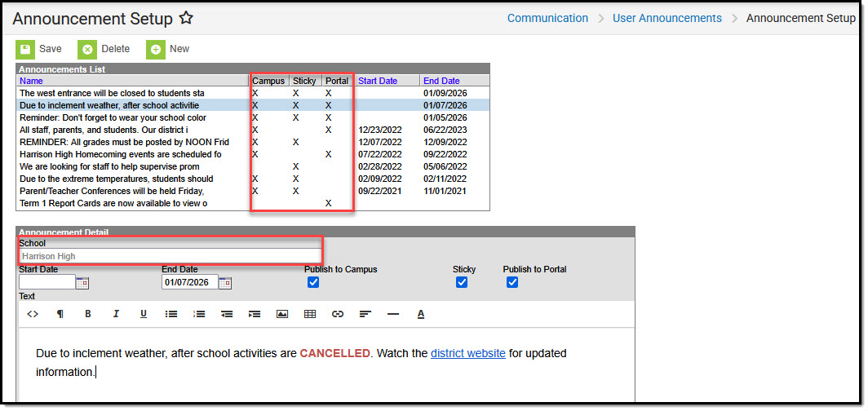
Task: Insert a table into the text
Action: (310, 314)
